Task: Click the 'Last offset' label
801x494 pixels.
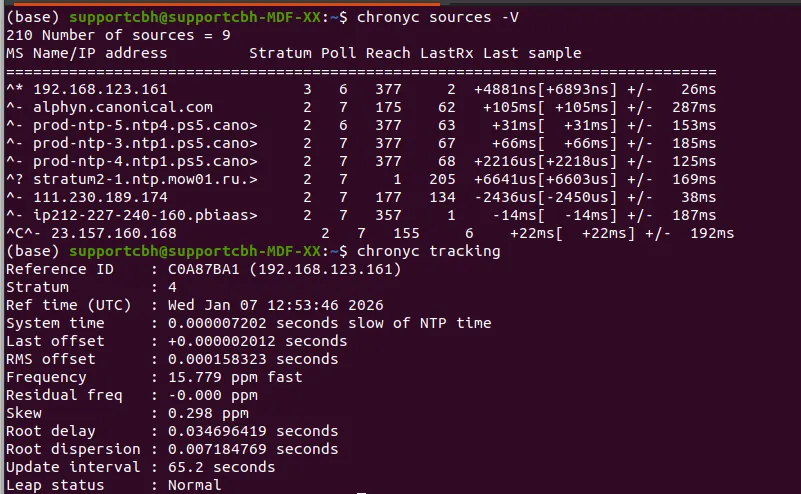Action: tap(55, 341)
